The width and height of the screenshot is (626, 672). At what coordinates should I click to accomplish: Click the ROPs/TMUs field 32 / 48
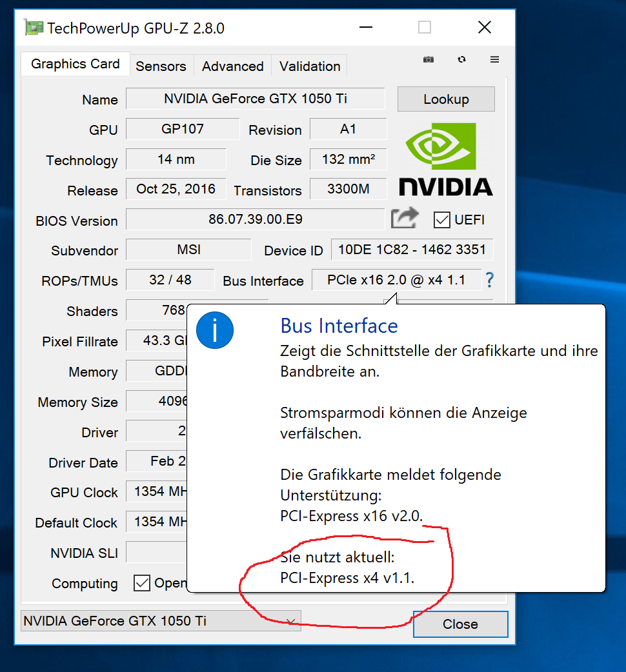point(170,280)
